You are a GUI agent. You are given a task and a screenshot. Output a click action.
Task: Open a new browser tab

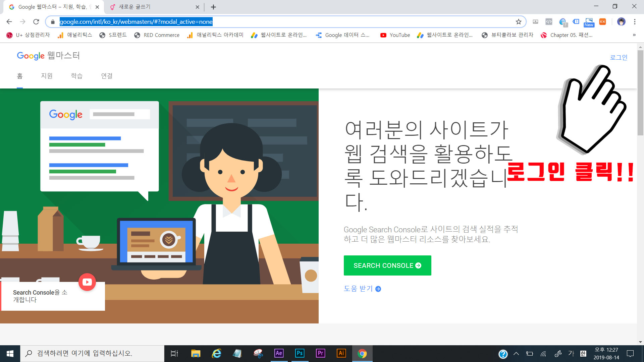point(213,7)
